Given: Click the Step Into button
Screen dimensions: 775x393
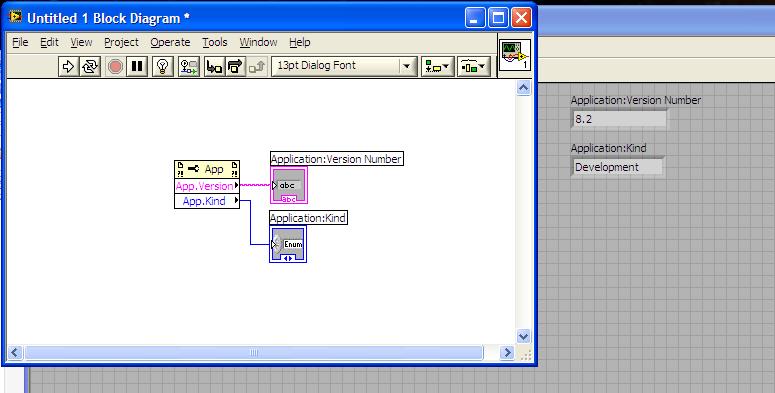Looking at the screenshot, I should 214,66.
